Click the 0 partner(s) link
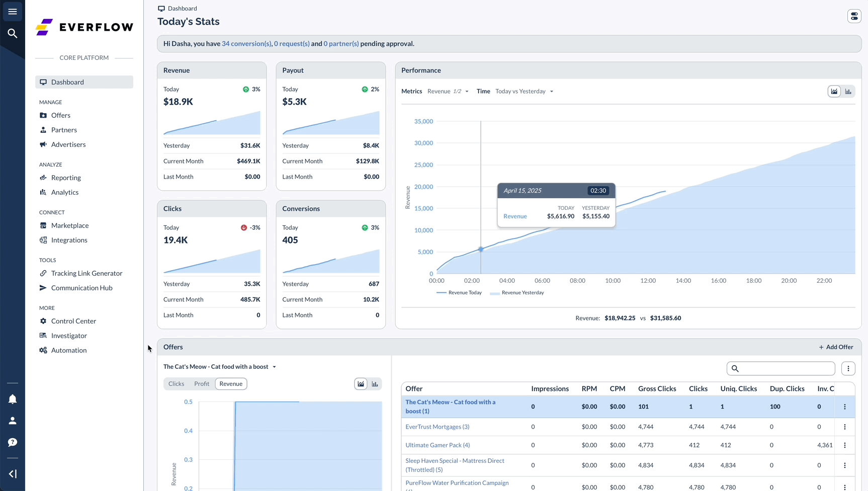Viewport: 868px width, 491px height. (341, 44)
